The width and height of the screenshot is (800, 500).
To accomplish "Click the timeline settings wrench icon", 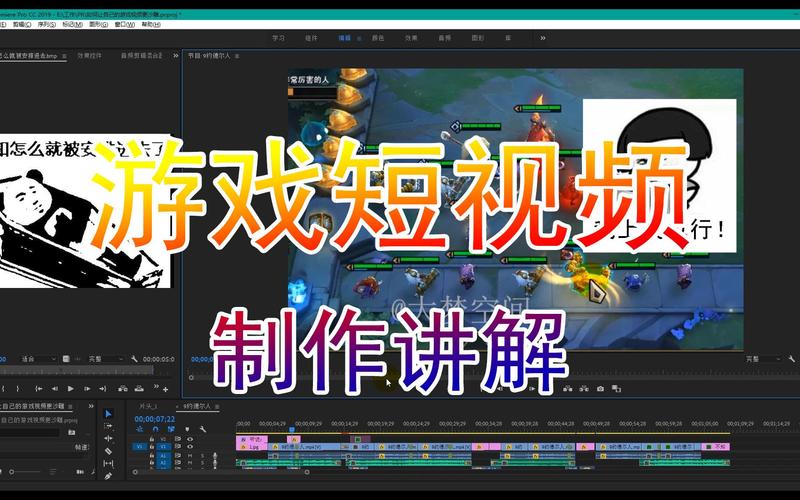I will [x=203, y=430].
